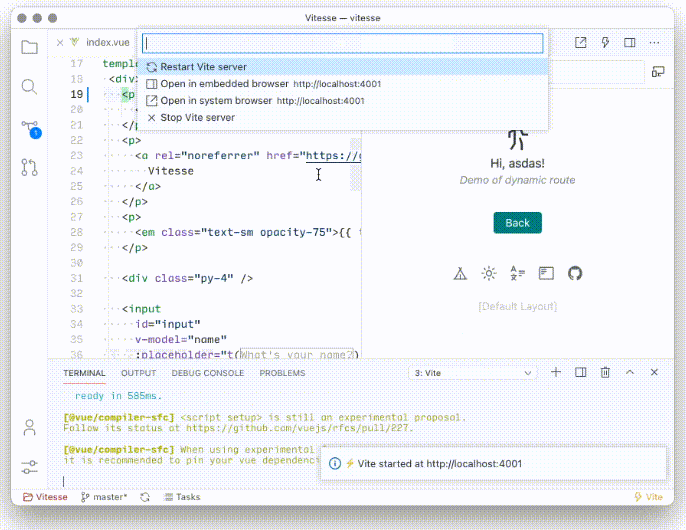Toggle split editor layout icon
This screenshot has height=530, width=686.
[x=630, y=42]
